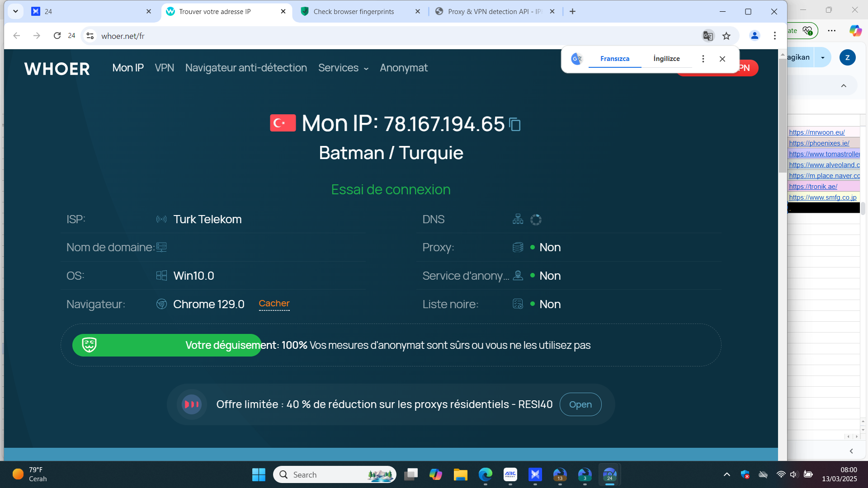Select Fransızca in translate popup

point(615,59)
